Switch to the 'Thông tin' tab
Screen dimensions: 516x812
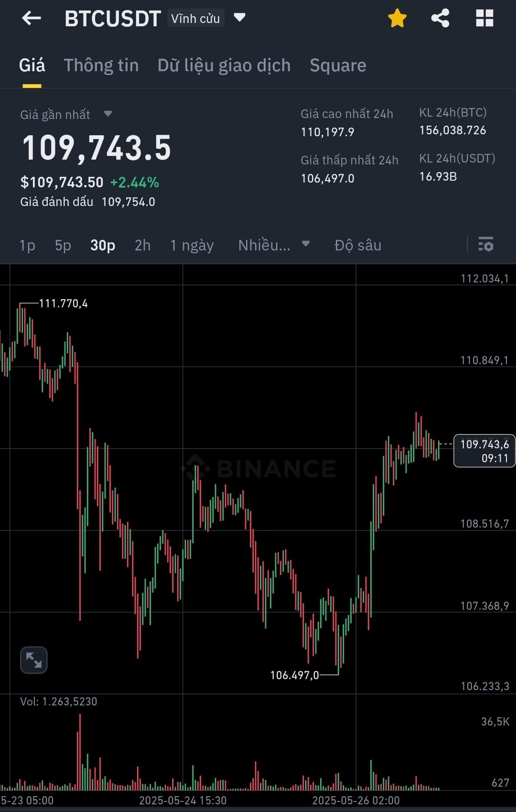pyautogui.click(x=101, y=65)
